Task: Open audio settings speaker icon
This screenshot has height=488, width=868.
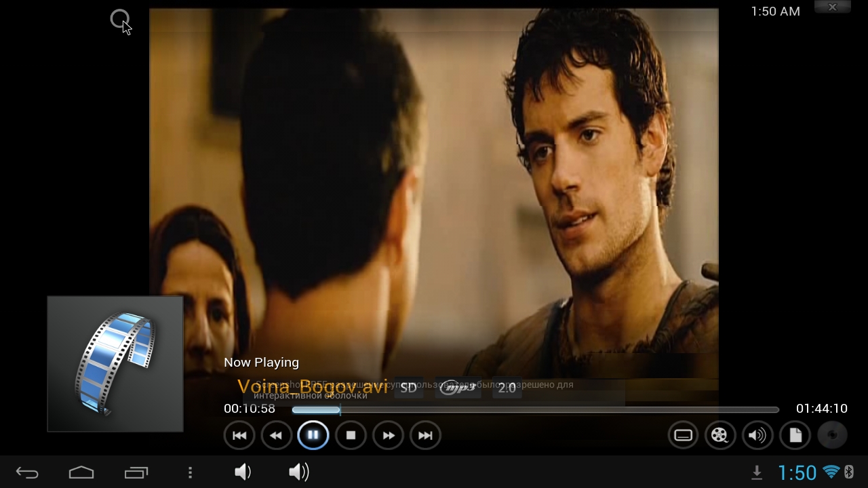Action: tap(757, 435)
